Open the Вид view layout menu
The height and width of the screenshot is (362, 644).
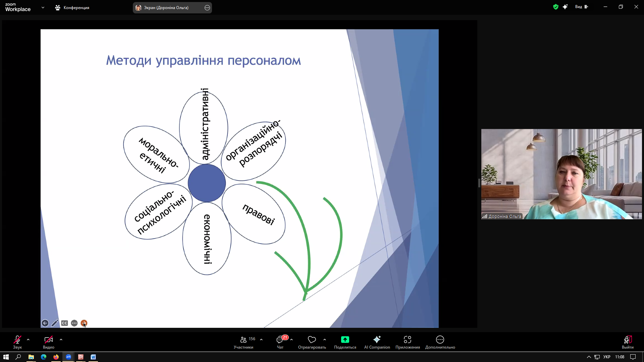pos(582,7)
